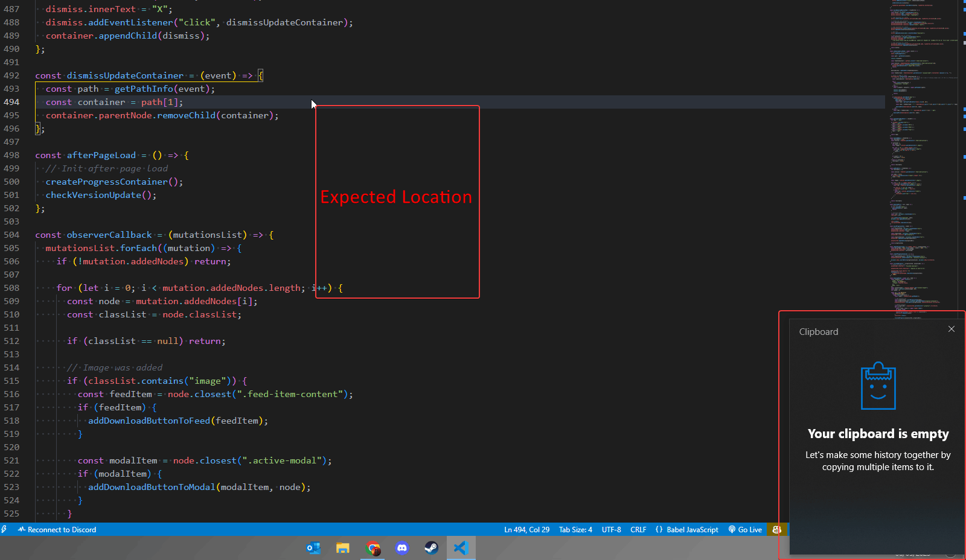This screenshot has width=966, height=560.
Task: Click mutationsList.forEach on line 505
Action: click(101, 248)
